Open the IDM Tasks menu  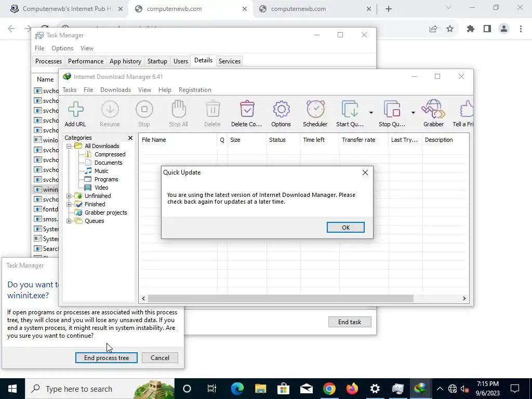pos(69,90)
